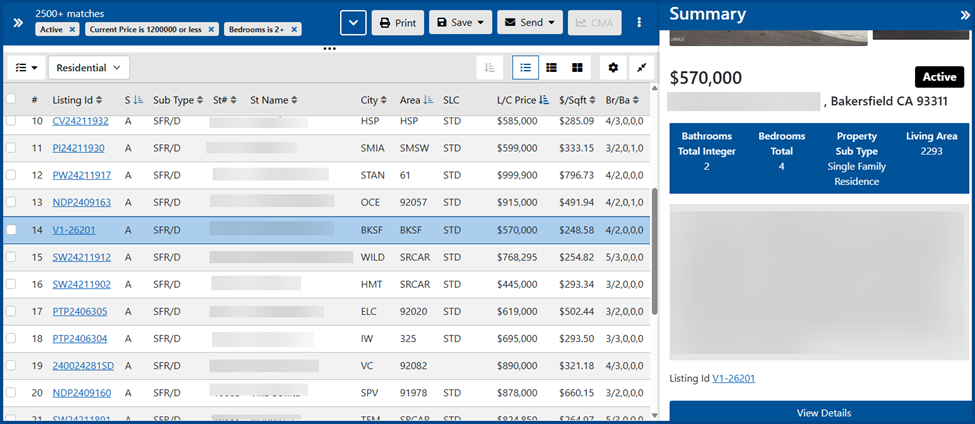This screenshot has width=975, height=424.
Task: Click the CMA button
Action: click(x=594, y=22)
